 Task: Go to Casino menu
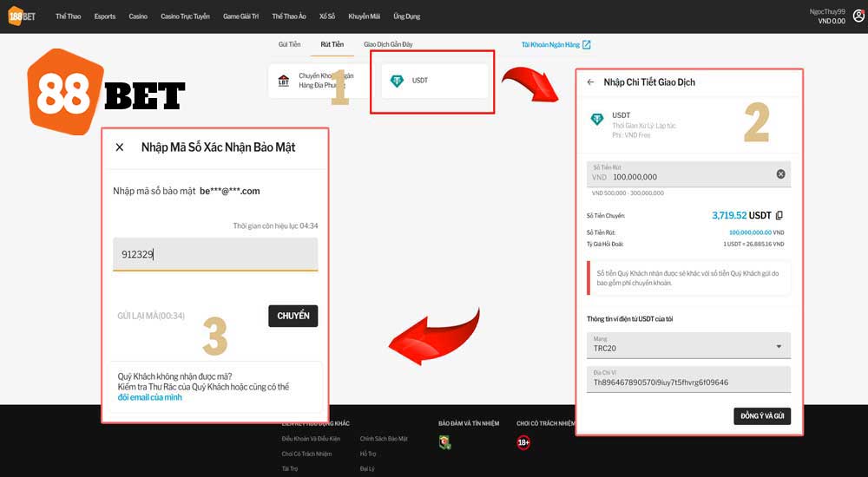138,16
